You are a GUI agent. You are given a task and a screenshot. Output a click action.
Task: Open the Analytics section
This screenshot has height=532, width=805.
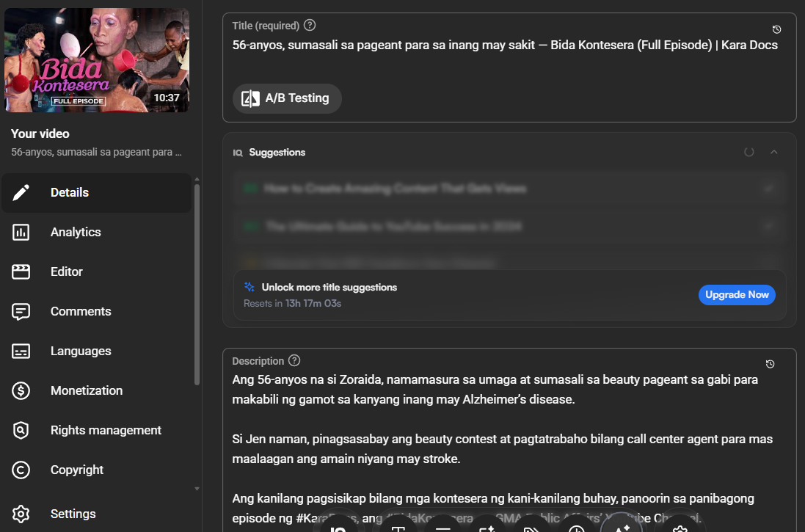coord(97,232)
